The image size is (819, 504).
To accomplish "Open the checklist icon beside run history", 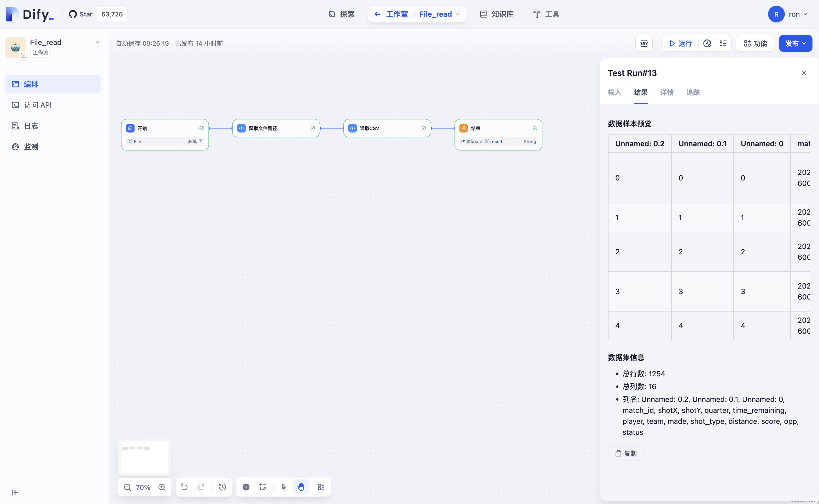I will point(723,43).
